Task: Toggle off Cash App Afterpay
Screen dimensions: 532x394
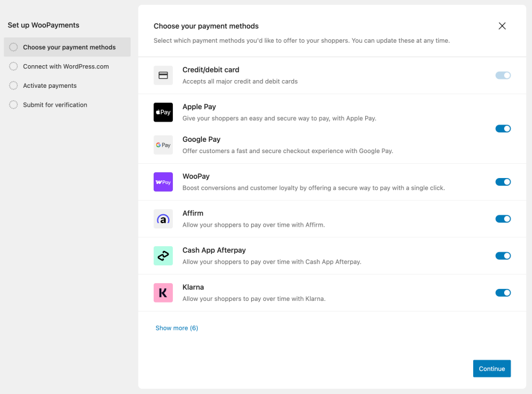Action: [x=503, y=256]
